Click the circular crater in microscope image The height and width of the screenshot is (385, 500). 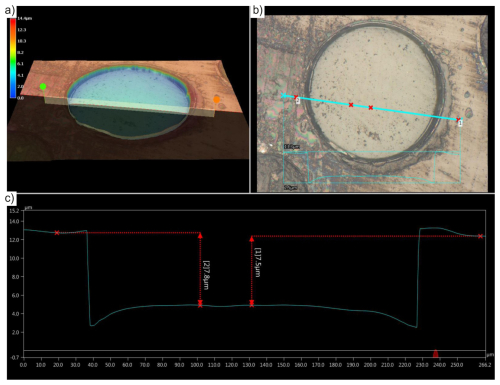coord(373,92)
